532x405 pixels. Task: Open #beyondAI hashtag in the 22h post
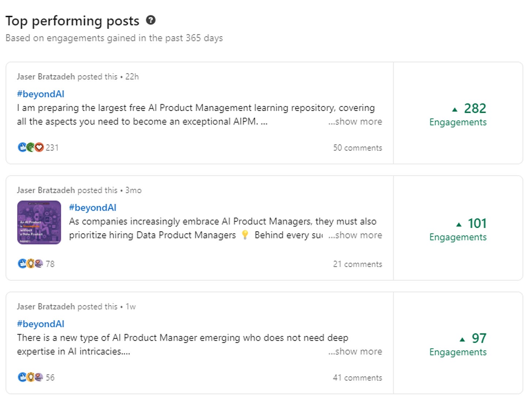(x=41, y=94)
